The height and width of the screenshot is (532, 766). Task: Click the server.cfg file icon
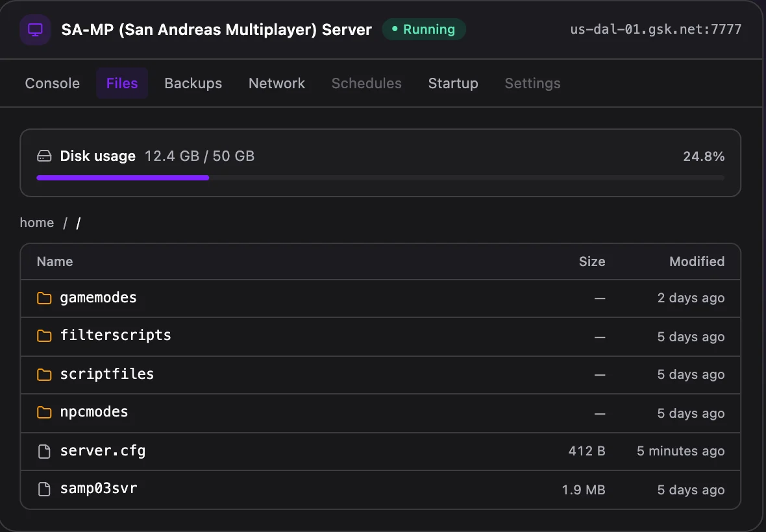44,451
